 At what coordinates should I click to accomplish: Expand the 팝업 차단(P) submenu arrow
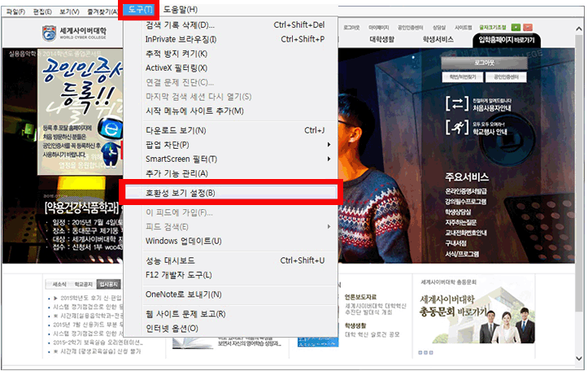[x=329, y=145]
